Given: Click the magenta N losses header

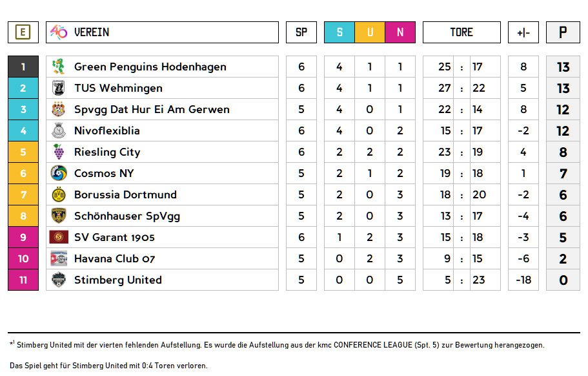Looking at the screenshot, I should tap(400, 32).
